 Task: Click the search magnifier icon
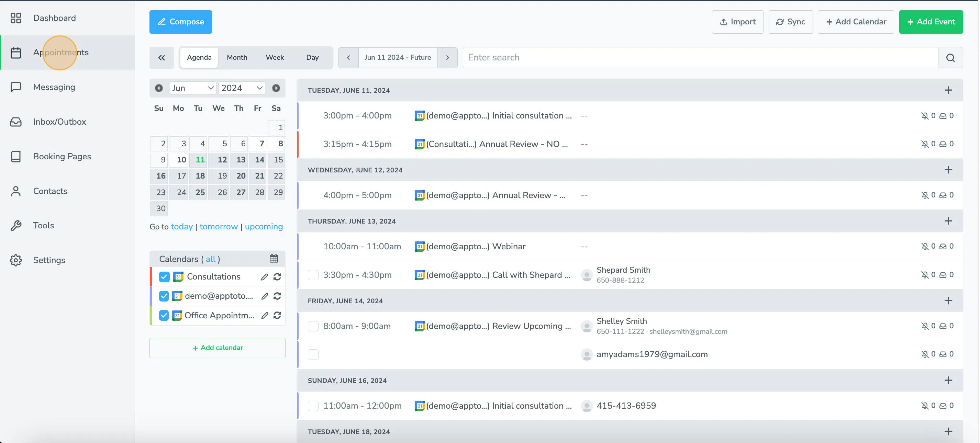[950, 57]
